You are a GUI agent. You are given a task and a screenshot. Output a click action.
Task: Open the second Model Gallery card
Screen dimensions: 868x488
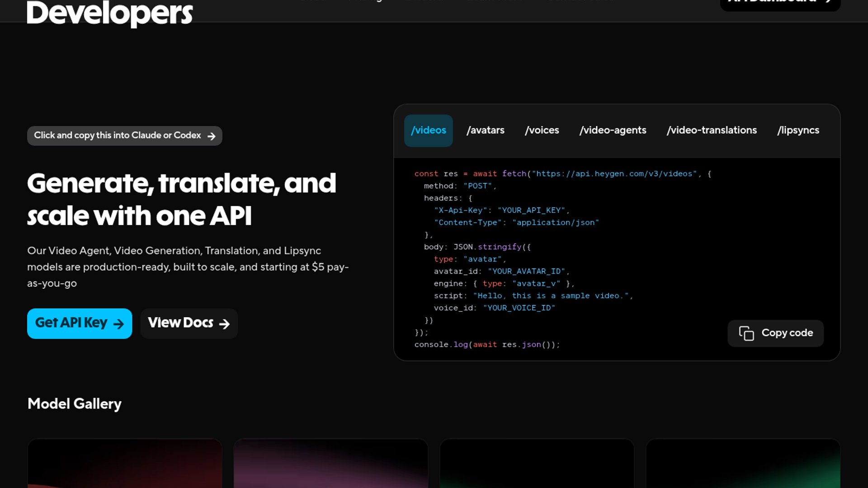[x=331, y=463]
